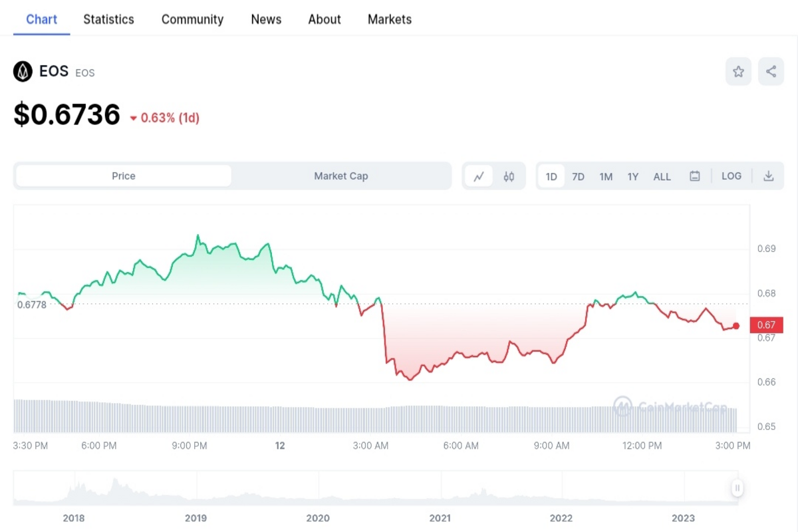Click the red endpoint dot on chart
The height and width of the screenshot is (532, 798).
click(x=736, y=326)
